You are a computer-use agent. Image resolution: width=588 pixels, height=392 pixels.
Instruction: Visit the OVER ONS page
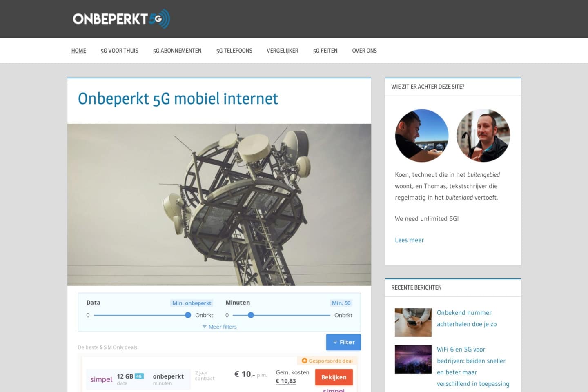pyautogui.click(x=365, y=51)
